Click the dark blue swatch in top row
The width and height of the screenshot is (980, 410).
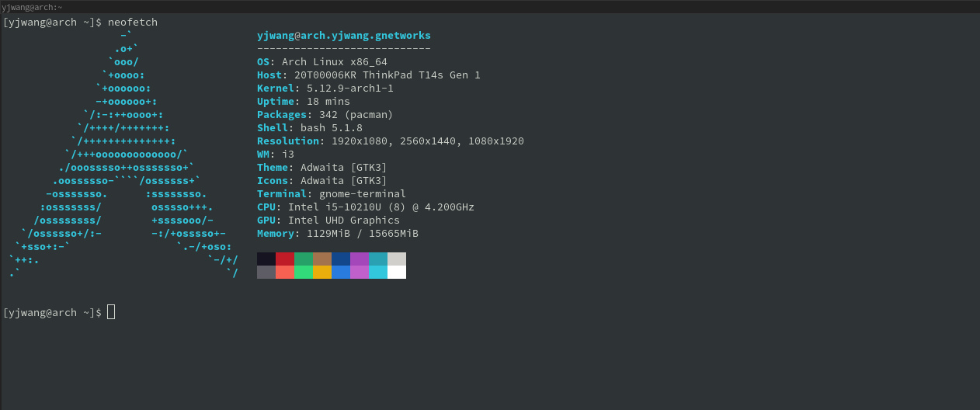[x=341, y=259]
